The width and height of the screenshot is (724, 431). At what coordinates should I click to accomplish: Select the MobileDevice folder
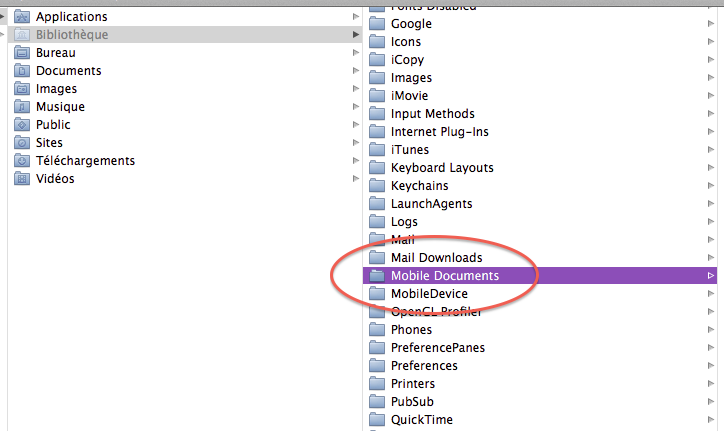click(429, 294)
